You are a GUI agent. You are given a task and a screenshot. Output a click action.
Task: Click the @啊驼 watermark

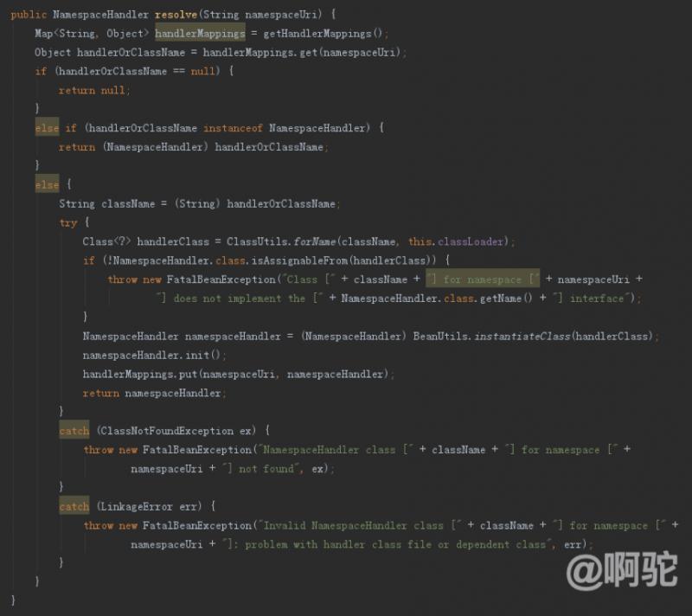click(x=622, y=569)
